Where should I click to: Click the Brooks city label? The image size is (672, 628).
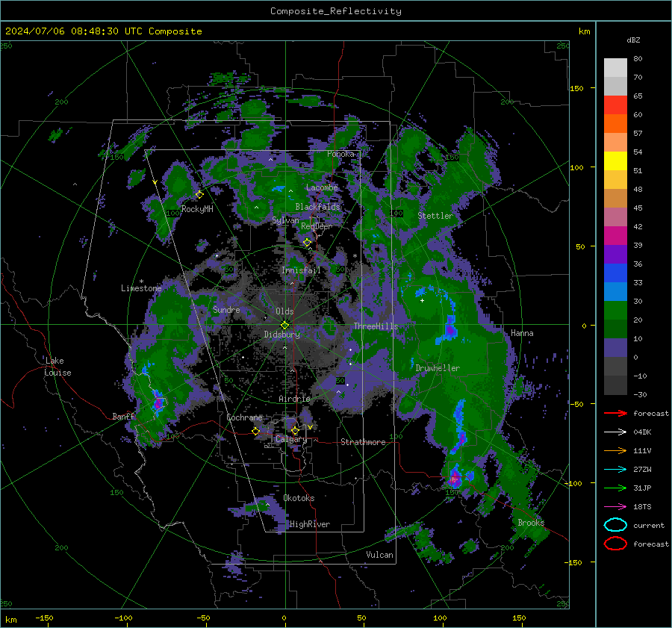pyautogui.click(x=531, y=523)
